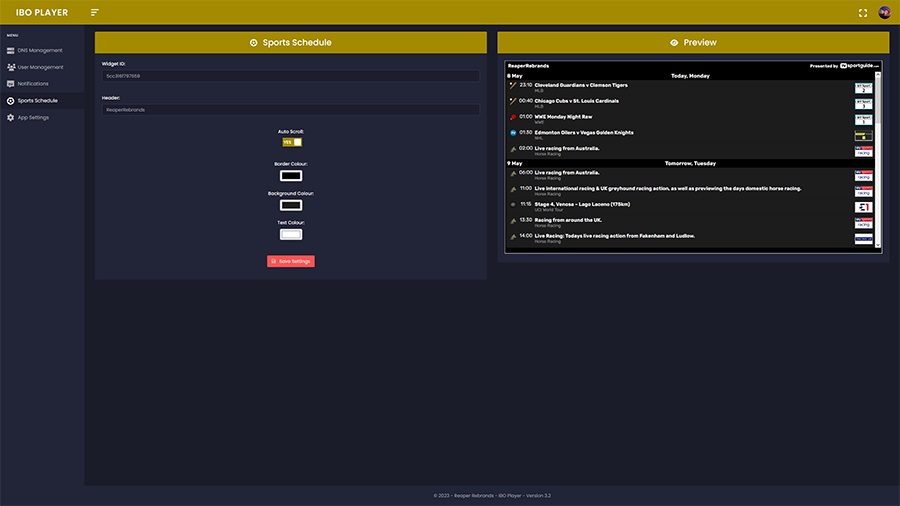Open the Background Colour picker
This screenshot has width=900, height=506.
tap(290, 205)
